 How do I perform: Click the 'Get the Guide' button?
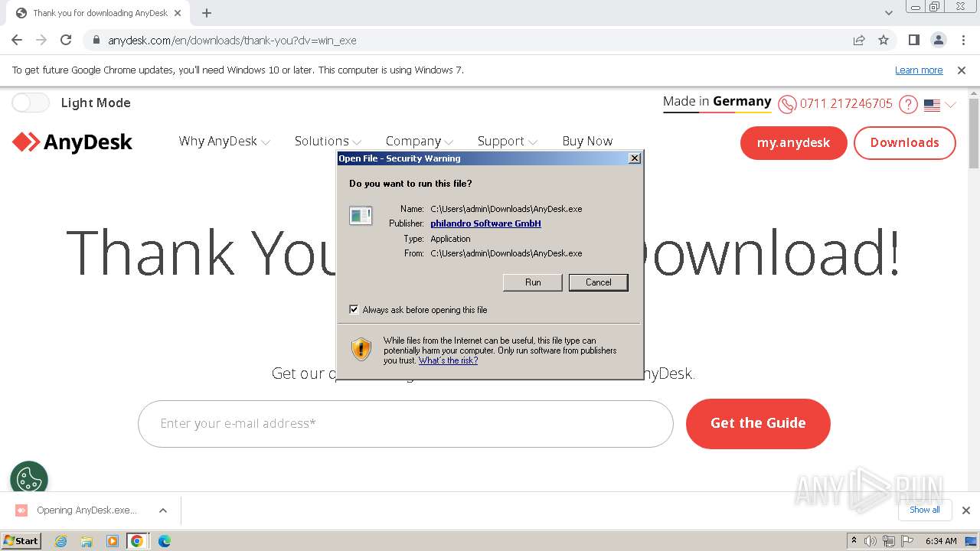758,423
